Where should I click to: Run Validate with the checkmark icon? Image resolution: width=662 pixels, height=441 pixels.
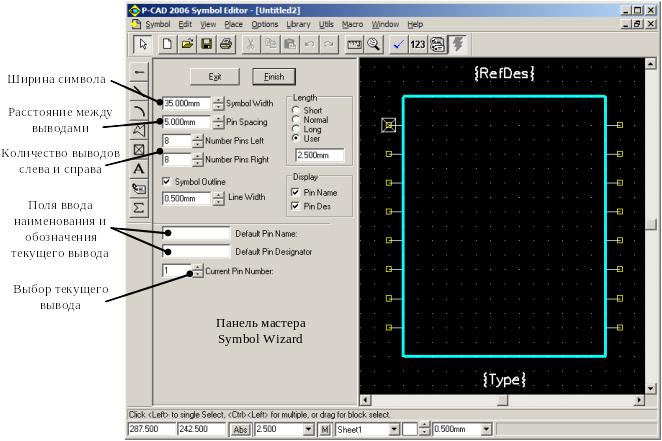(398, 44)
